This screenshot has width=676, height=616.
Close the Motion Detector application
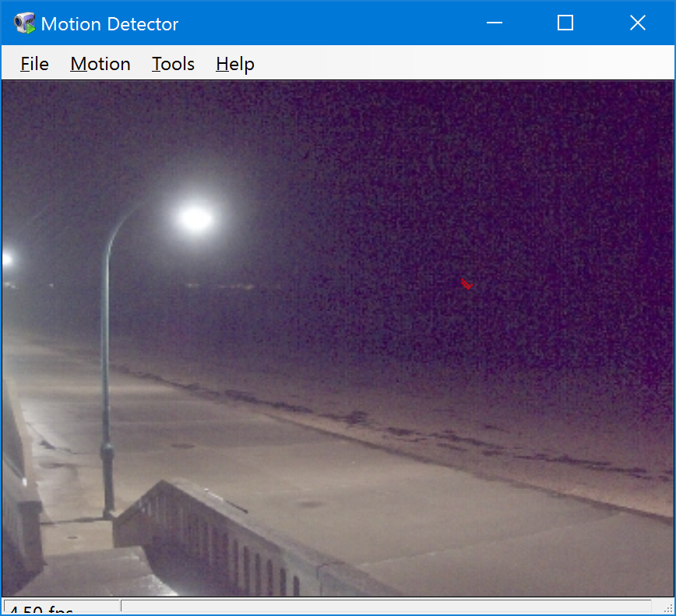[637, 23]
